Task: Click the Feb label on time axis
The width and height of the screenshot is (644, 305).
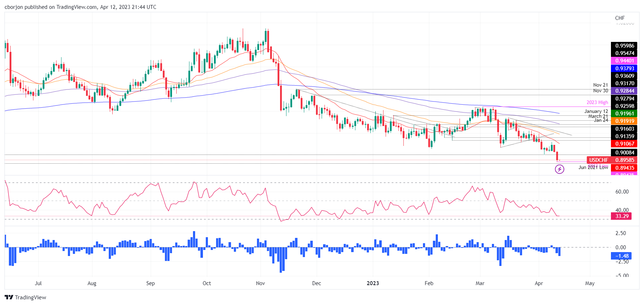Action: pyautogui.click(x=429, y=283)
